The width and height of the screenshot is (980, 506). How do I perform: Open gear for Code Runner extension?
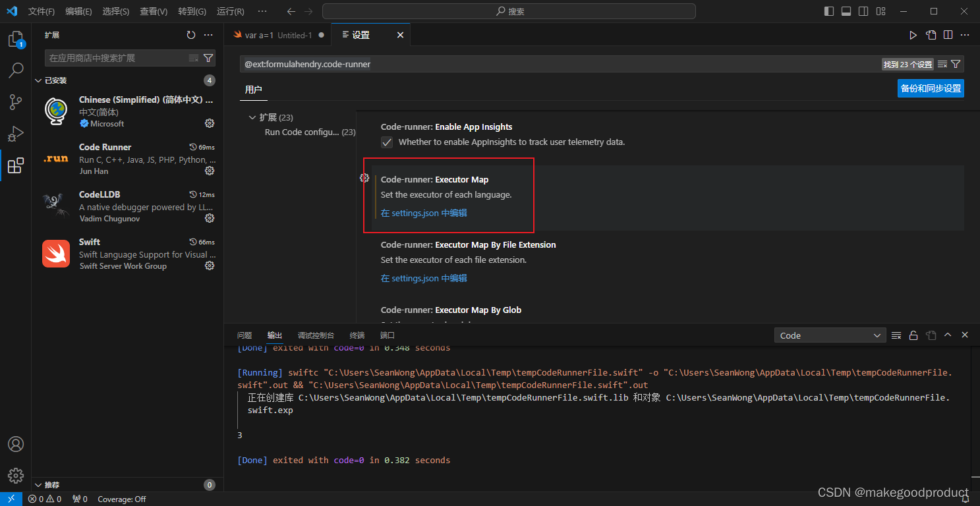[x=210, y=171]
